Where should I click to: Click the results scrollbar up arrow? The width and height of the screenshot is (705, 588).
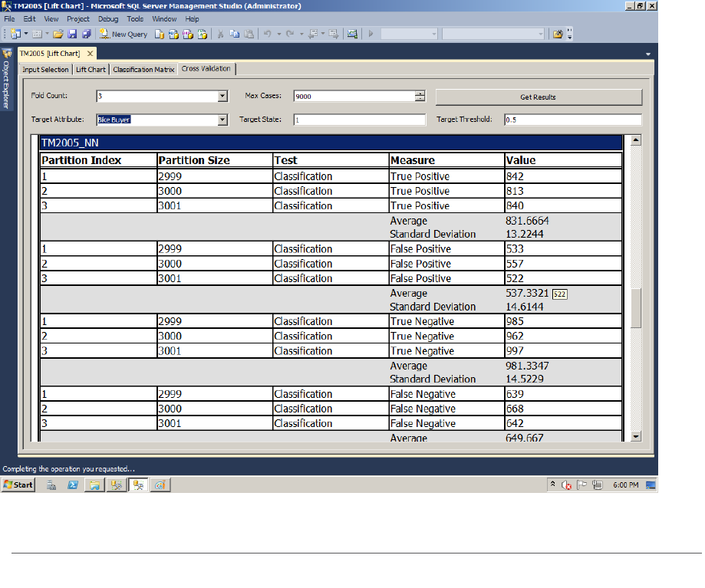coord(635,140)
